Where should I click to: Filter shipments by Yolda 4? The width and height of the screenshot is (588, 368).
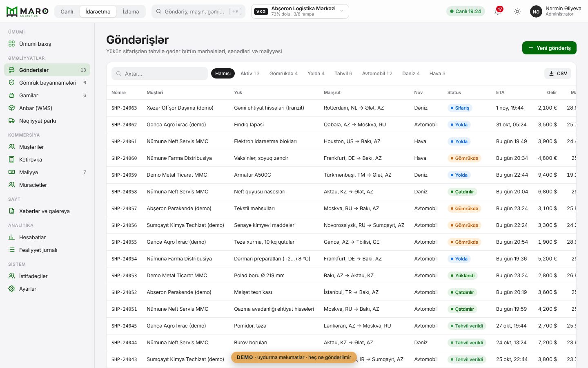pos(316,74)
